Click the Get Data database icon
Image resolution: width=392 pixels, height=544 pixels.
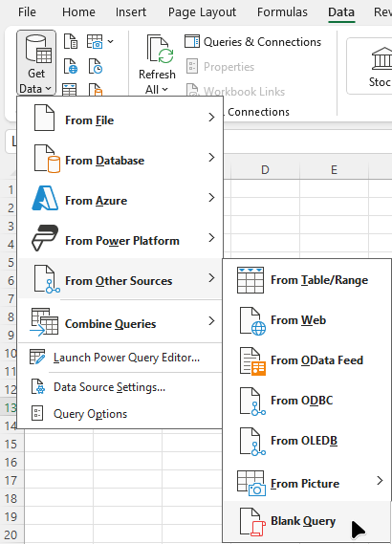(38, 49)
